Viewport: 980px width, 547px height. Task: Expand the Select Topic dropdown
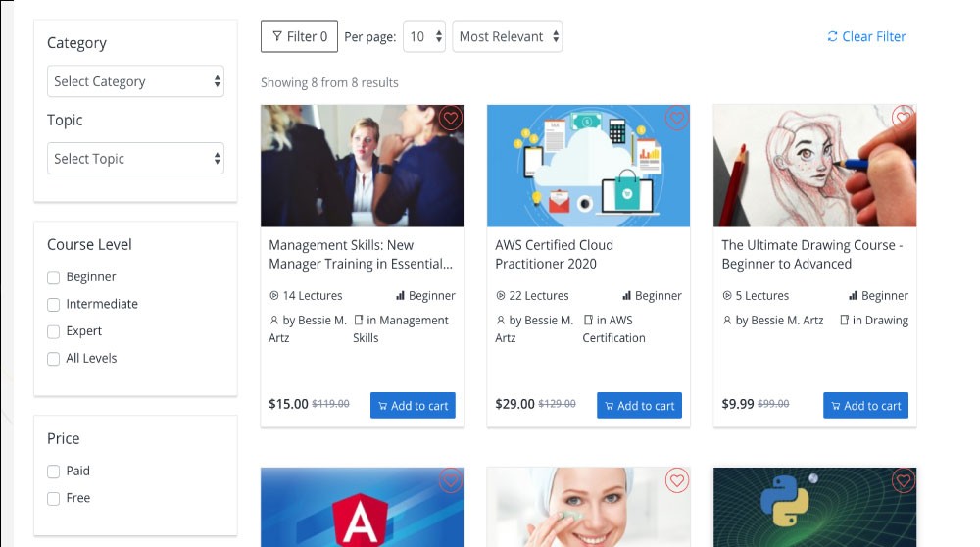[x=135, y=159]
